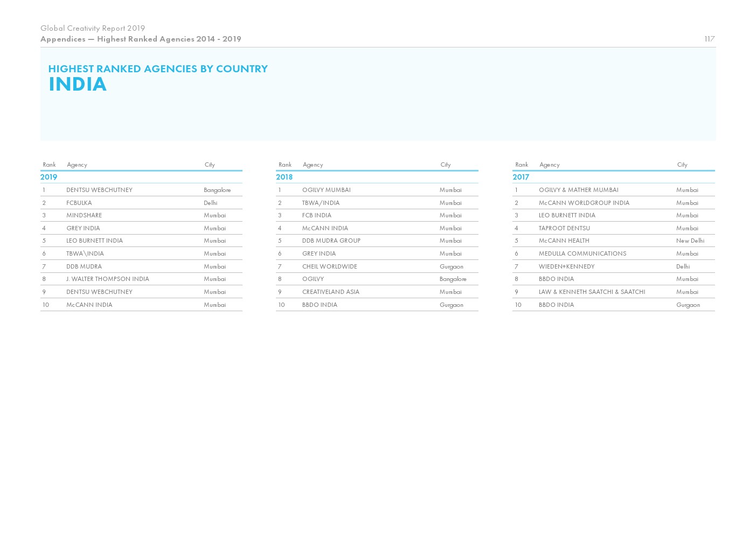
Task: Click the 2018 year label
Action: (x=284, y=177)
